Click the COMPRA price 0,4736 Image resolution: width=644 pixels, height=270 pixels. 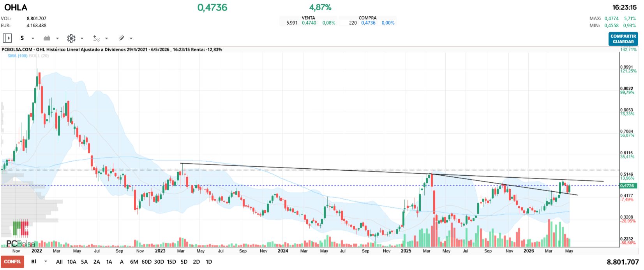(x=368, y=23)
